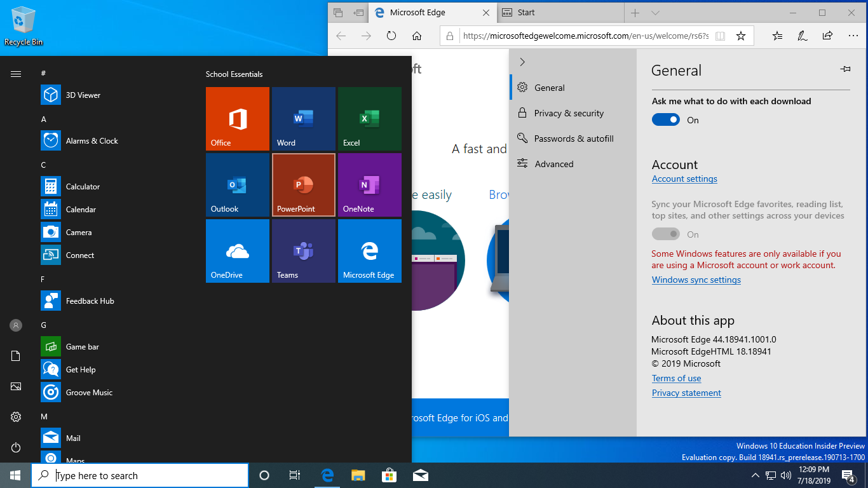Open a new Edge tab
This screenshot has height=488, width=868.
(x=635, y=13)
